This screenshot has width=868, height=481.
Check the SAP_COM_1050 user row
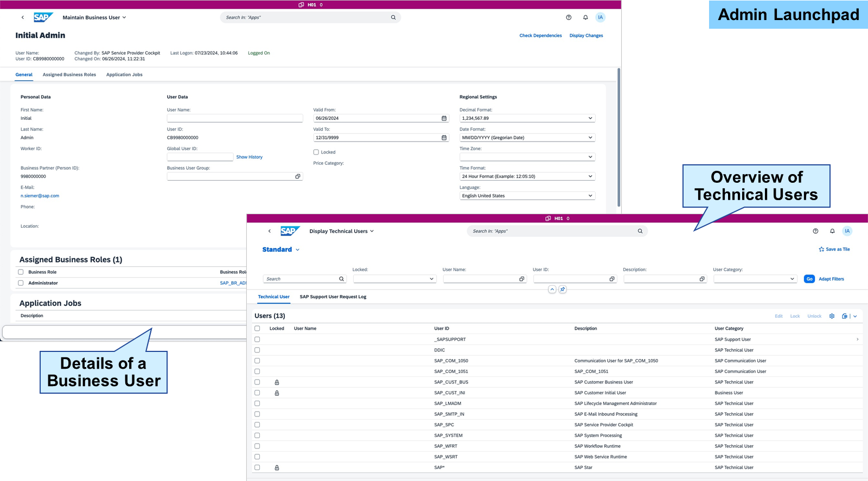[257, 361]
